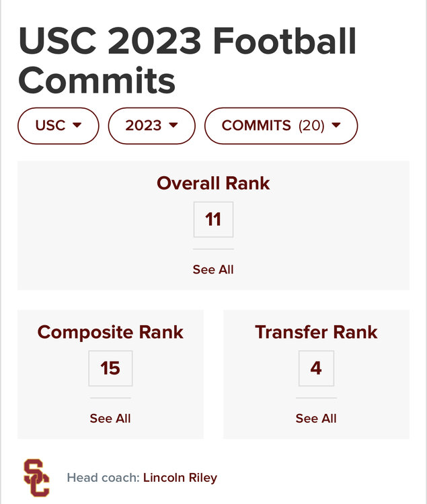The width and height of the screenshot is (427, 504).
Task: Click the Transfer Rank heading
Action: pos(316,332)
